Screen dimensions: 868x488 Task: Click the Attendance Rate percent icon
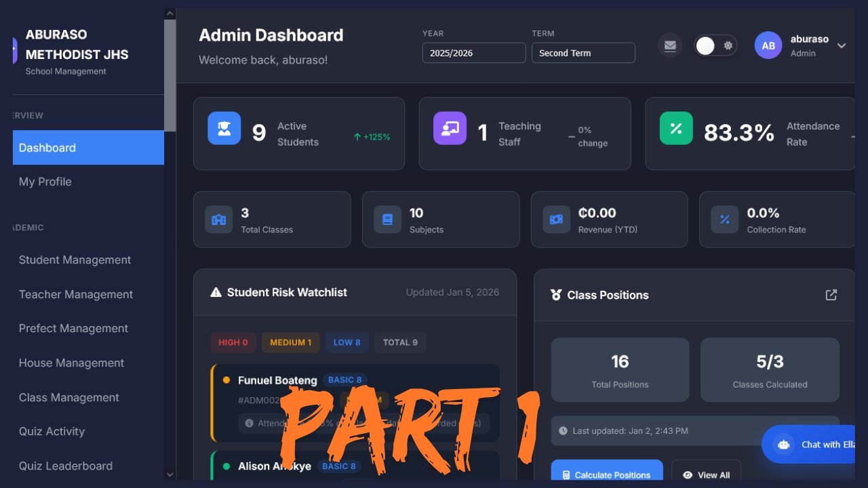[676, 128]
